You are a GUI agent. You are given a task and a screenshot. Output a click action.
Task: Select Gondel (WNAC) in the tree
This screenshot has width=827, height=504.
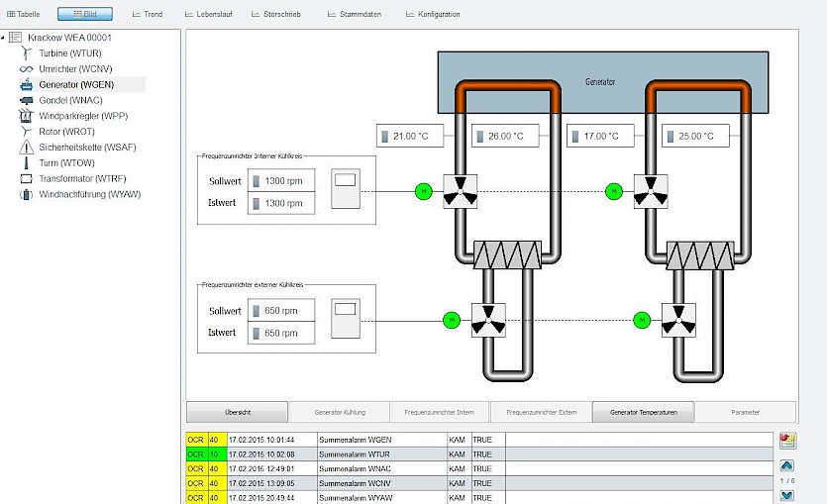tap(70, 100)
